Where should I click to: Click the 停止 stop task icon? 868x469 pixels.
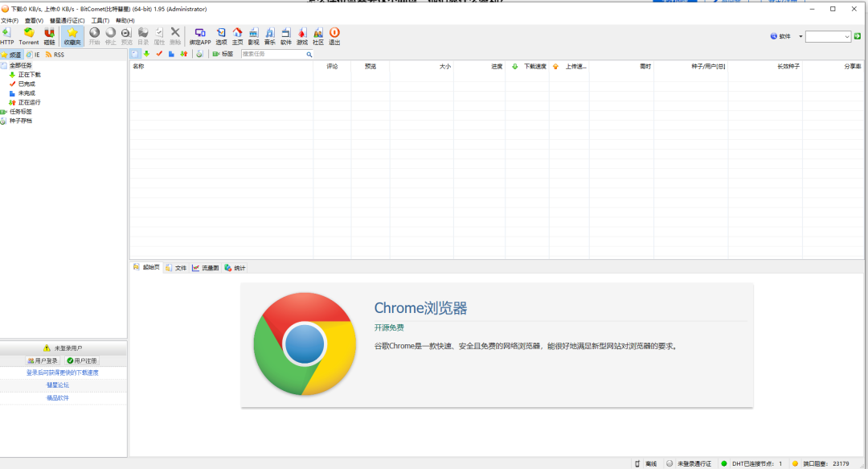(111, 36)
